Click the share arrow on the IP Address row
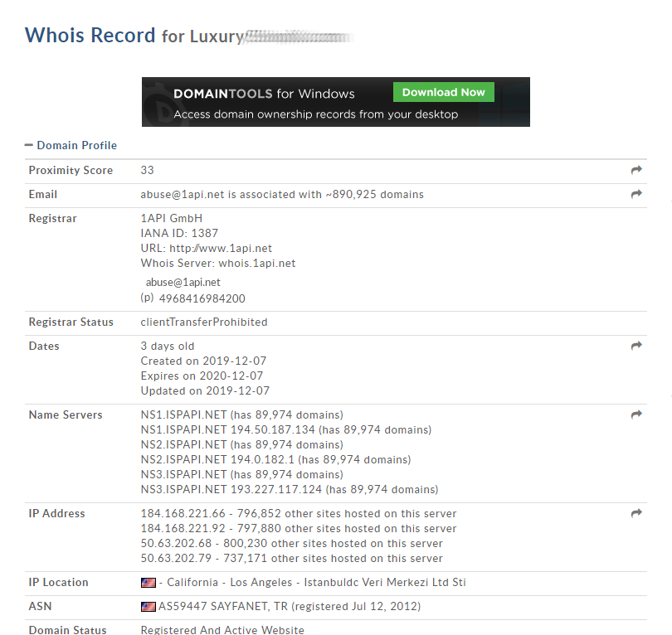This screenshot has width=672, height=635. pyautogui.click(x=637, y=512)
